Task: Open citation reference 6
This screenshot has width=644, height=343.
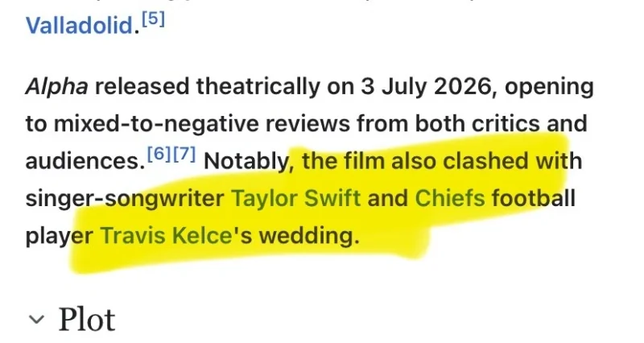Action: [x=159, y=154]
